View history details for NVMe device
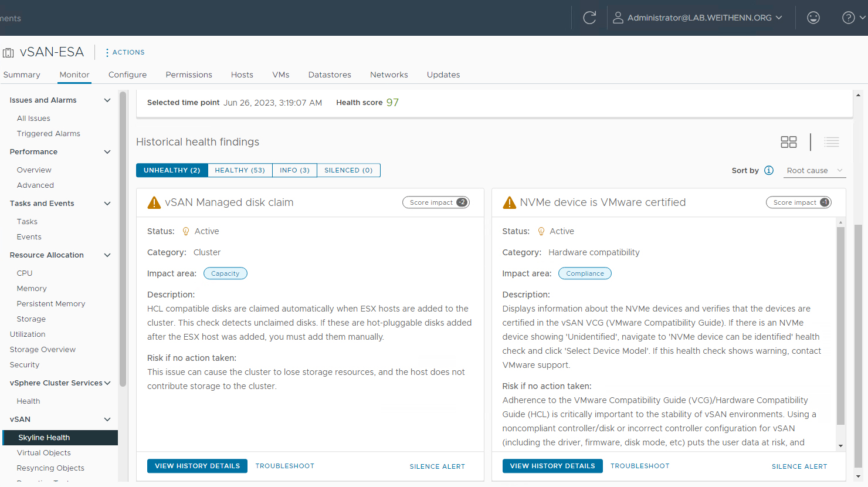 552,466
